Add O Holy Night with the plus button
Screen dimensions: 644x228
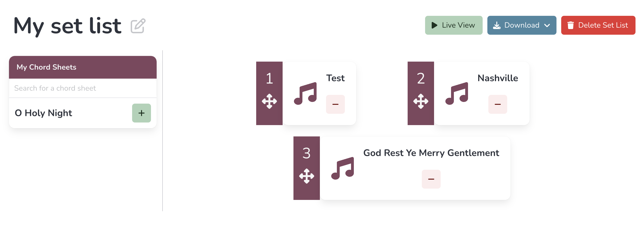coord(141,113)
